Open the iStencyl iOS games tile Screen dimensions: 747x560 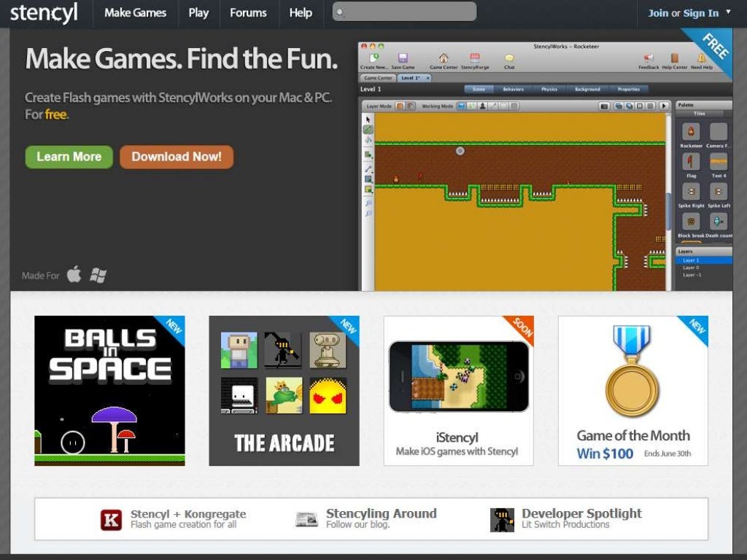click(458, 391)
